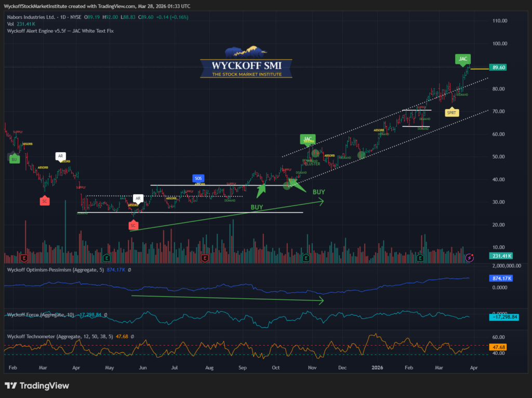Click the 2026 year label on time axis
Image resolution: width=532 pixels, height=398 pixels.
[x=379, y=367]
